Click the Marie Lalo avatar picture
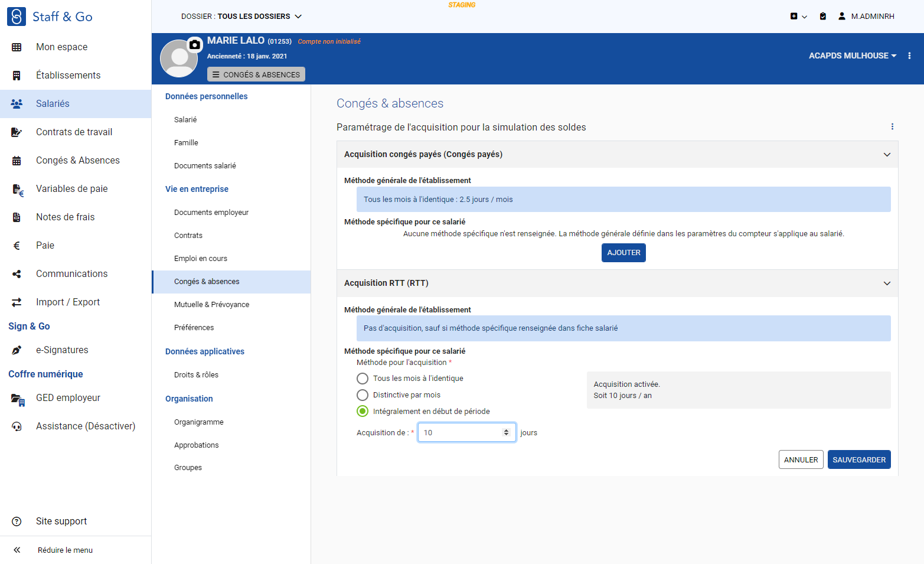The image size is (924, 564). coord(179,58)
